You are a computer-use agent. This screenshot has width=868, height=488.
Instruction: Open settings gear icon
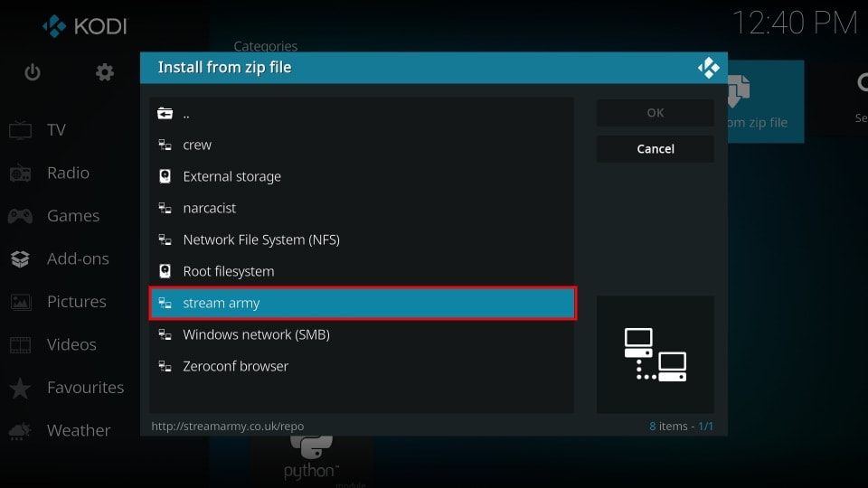click(x=105, y=72)
